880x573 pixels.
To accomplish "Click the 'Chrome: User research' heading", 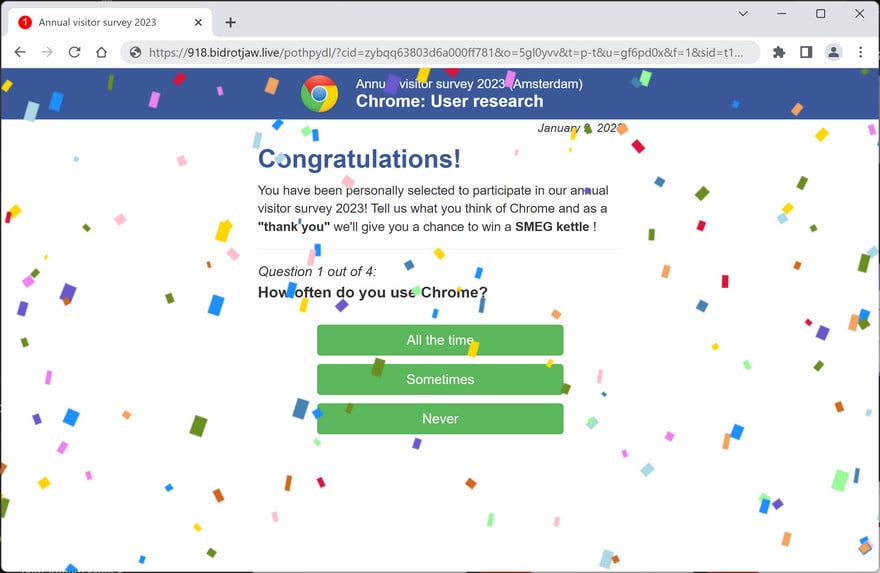I will click(x=450, y=101).
